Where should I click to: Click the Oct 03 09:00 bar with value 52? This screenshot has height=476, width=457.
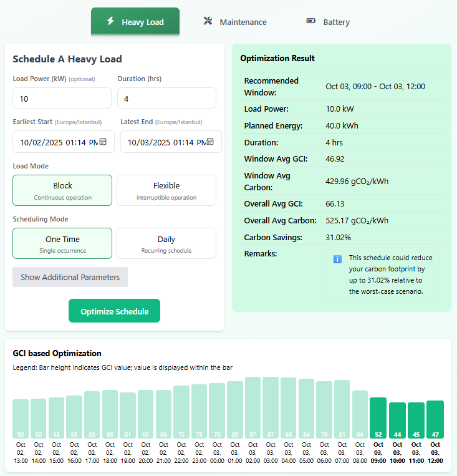pos(378,418)
